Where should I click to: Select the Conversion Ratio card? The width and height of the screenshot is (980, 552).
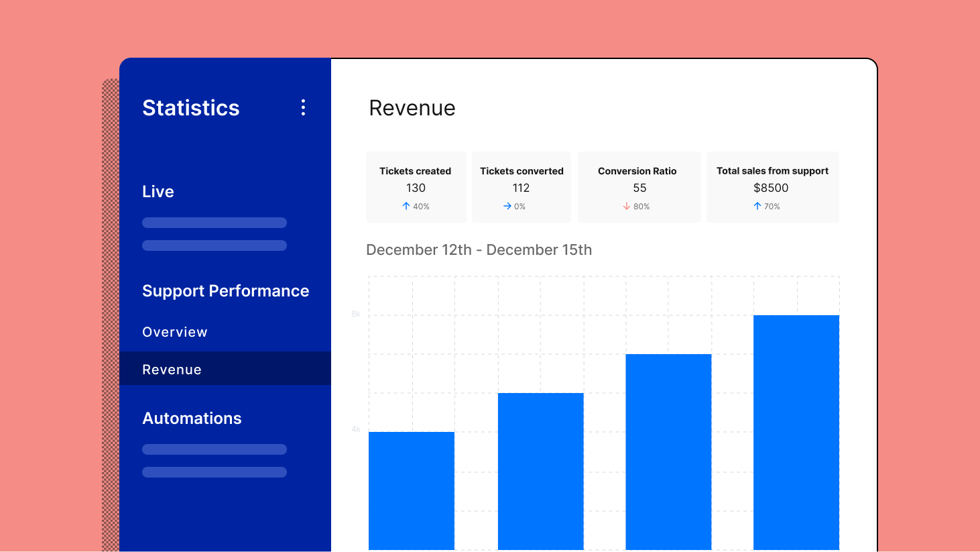coord(639,187)
